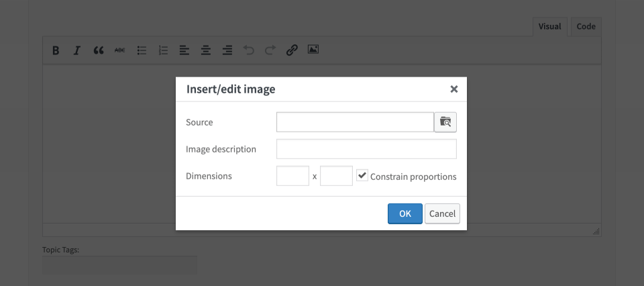Image resolution: width=644 pixels, height=286 pixels.
Task: Click the editor resize handle
Action: (x=596, y=232)
